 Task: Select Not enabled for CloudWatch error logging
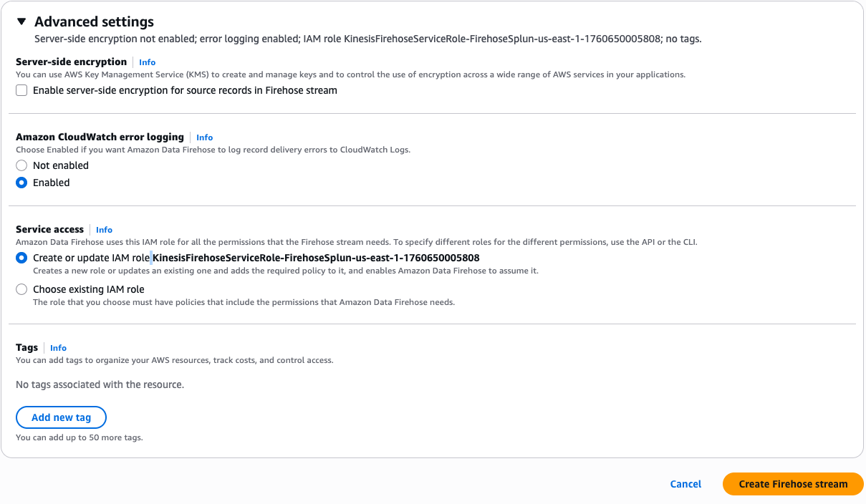pyautogui.click(x=21, y=165)
